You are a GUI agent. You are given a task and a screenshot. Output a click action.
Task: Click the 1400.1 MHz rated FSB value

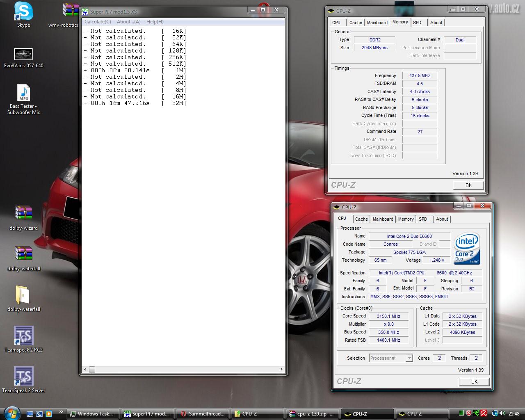pyautogui.click(x=389, y=340)
